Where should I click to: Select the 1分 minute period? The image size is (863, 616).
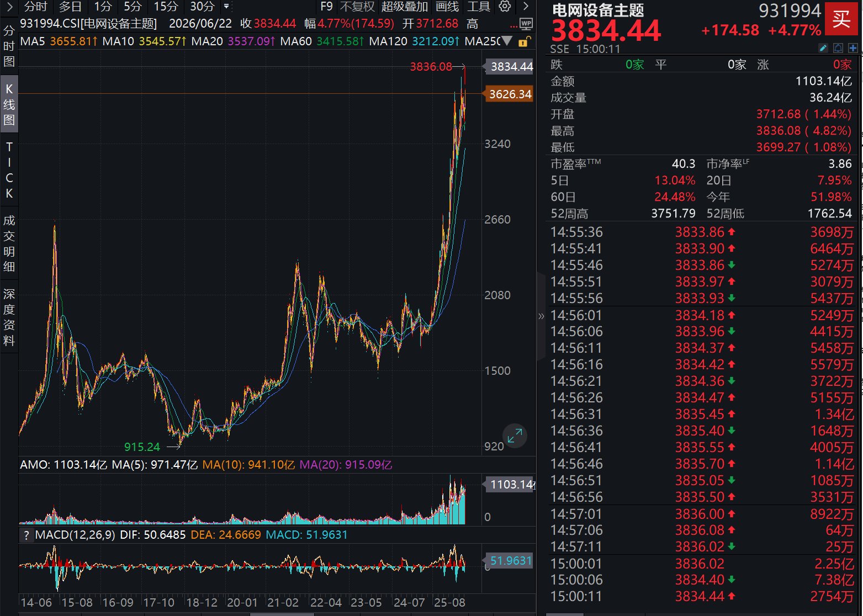tap(103, 7)
